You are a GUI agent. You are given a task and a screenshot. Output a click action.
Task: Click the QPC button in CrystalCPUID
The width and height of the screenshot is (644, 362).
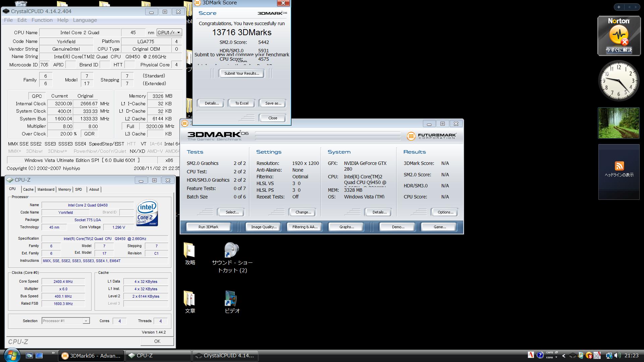click(x=37, y=96)
